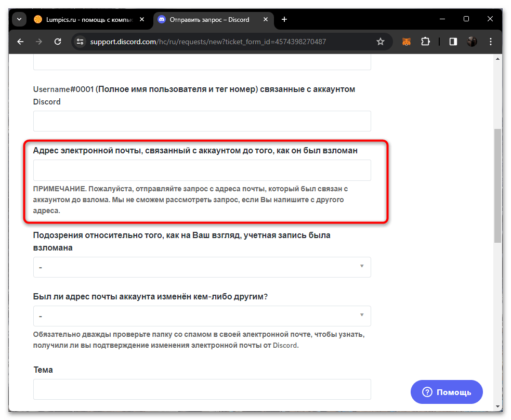Viewport: 511px width, 420px height.
Task: Click the ПРИМЕЧАНИЕ note text
Action: point(190,200)
